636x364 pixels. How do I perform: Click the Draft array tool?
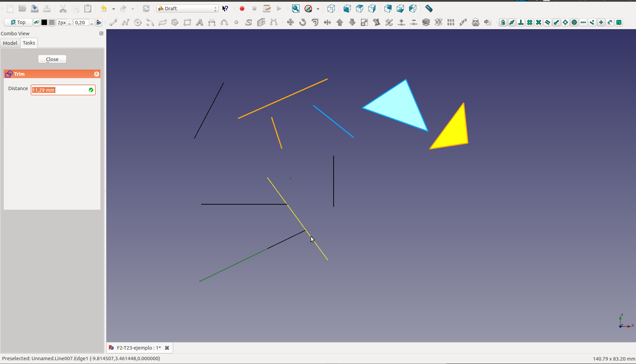451,23
